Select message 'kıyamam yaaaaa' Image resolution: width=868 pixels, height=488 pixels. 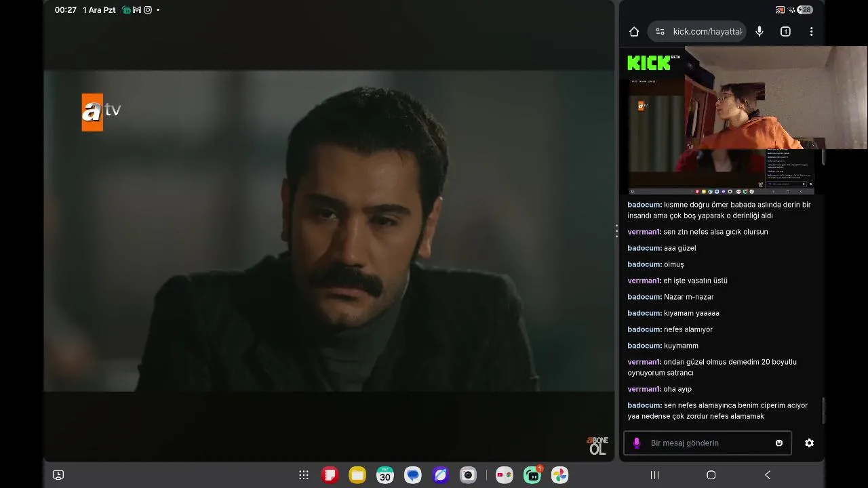[x=692, y=313]
